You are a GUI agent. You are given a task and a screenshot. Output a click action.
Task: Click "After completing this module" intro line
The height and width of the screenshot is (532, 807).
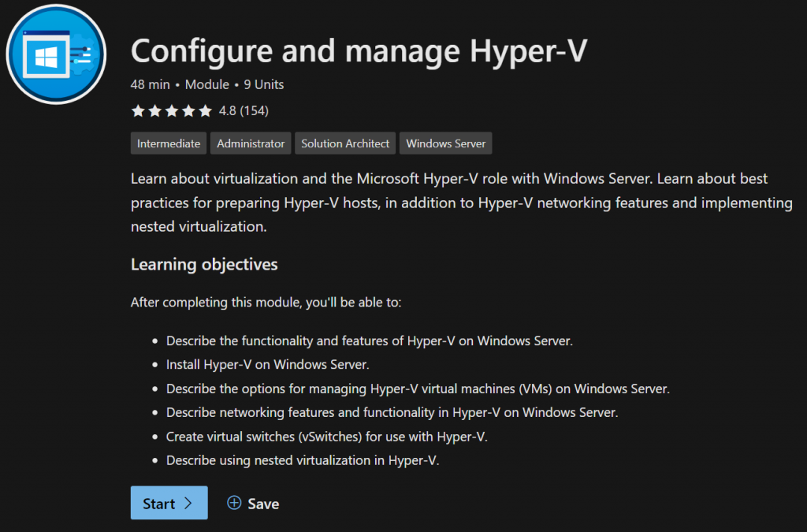(266, 302)
